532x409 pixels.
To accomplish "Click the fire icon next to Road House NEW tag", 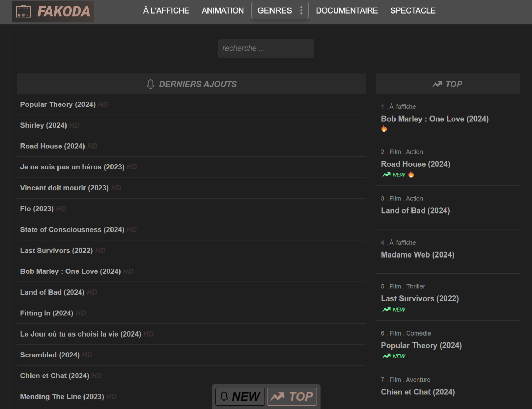I will pyautogui.click(x=411, y=175).
